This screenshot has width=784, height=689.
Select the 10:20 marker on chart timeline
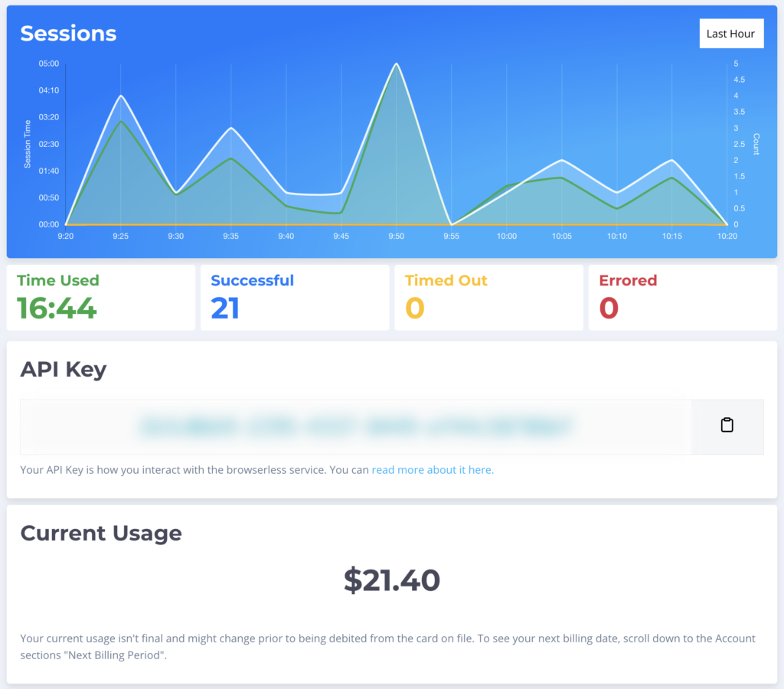pos(726,236)
